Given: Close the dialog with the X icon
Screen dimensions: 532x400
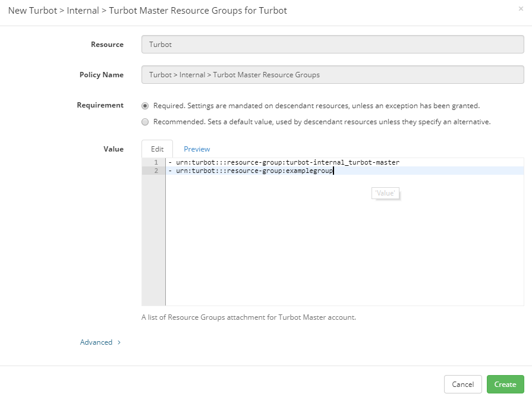Looking at the screenshot, I should 521,9.
